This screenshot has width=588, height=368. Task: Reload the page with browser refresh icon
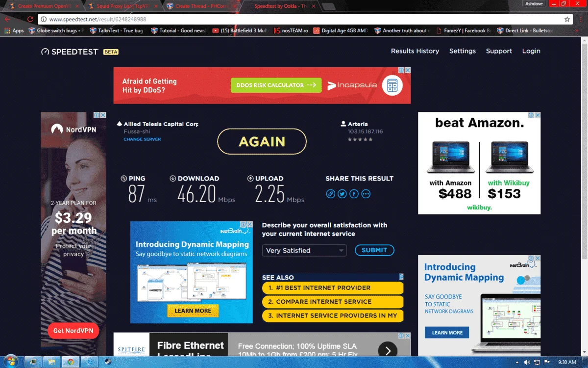pyautogui.click(x=30, y=19)
